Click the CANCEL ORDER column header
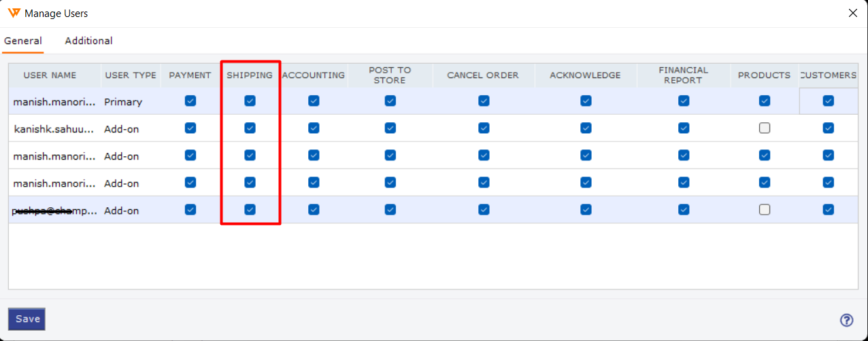The image size is (868, 341). tap(483, 75)
